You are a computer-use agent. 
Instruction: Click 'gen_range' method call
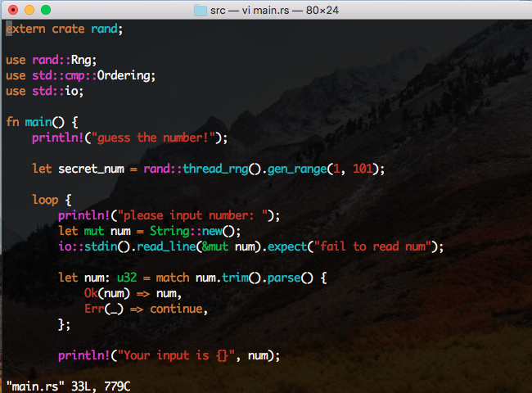tap(297, 169)
